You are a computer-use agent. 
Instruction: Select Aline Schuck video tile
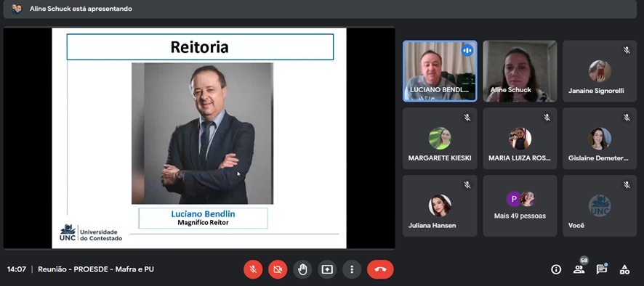pyautogui.click(x=520, y=71)
